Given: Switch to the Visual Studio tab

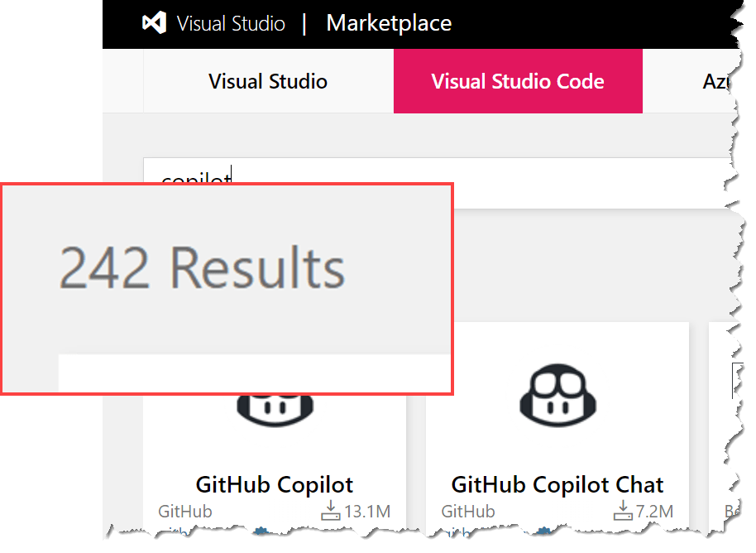Looking at the screenshot, I should (x=268, y=81).
